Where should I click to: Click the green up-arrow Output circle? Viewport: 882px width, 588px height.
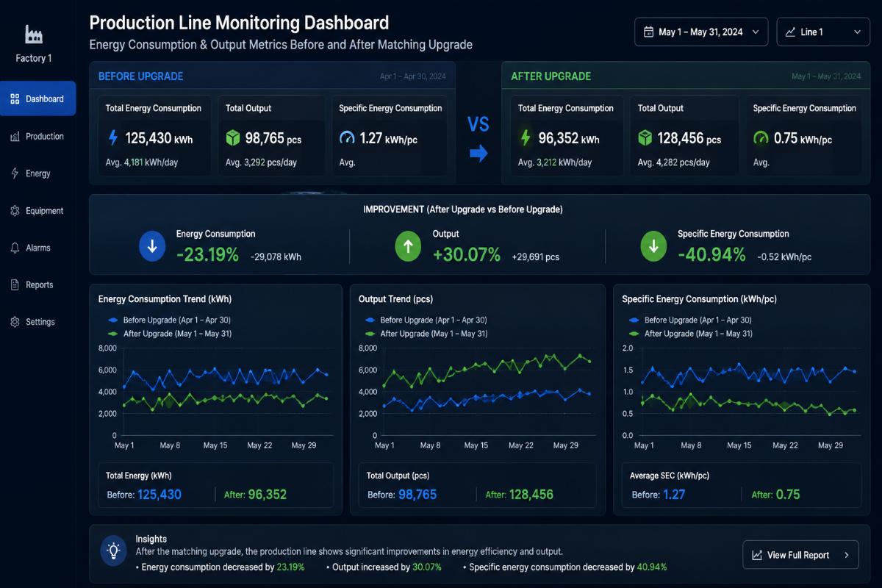click(408, 247)
